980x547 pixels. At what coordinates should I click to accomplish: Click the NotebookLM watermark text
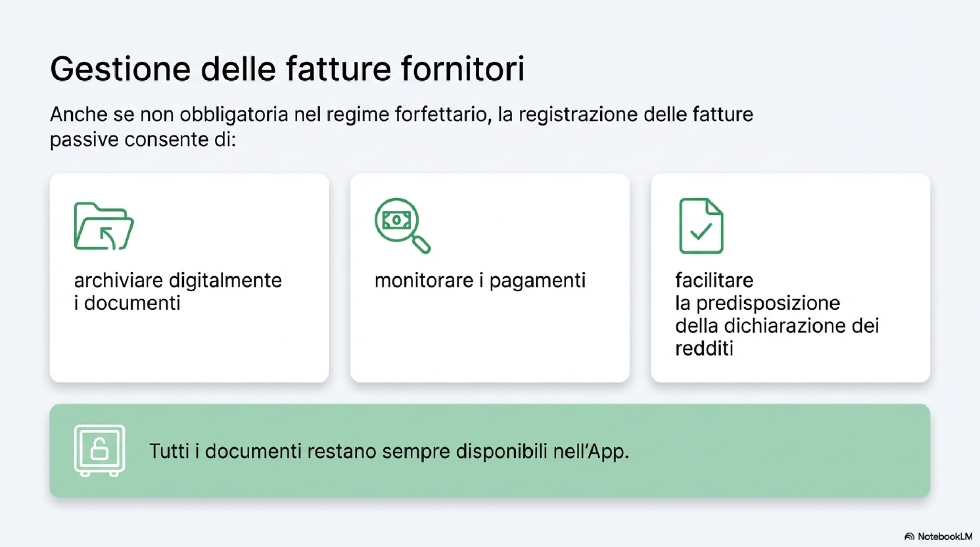point(945,537)
